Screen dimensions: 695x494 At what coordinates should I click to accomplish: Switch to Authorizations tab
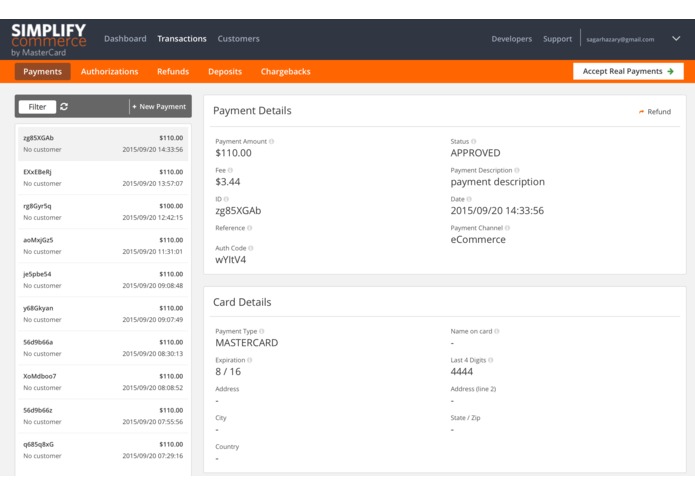(x=109, y=71)
